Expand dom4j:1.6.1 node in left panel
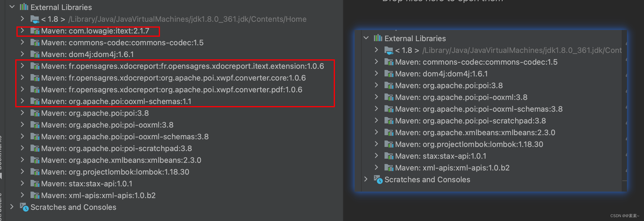This screenshot has height=221, width=644. tap(22, 54)
